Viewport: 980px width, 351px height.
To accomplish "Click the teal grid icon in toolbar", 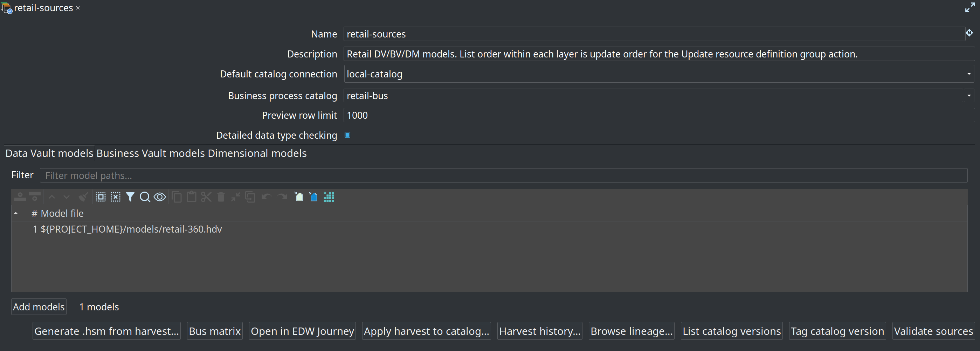I will 329,197.
